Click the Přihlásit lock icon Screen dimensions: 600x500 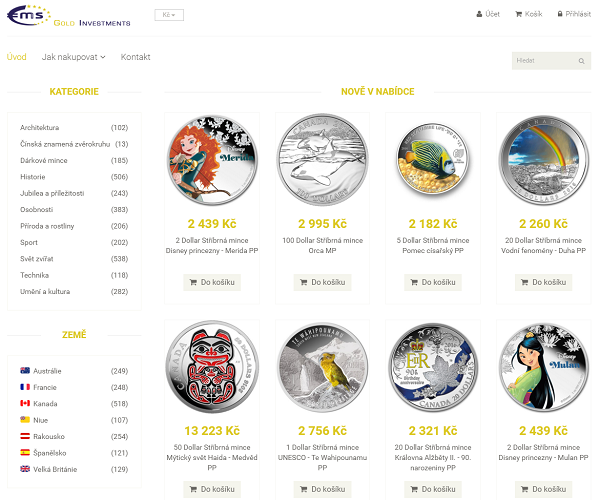pos(560,14)
